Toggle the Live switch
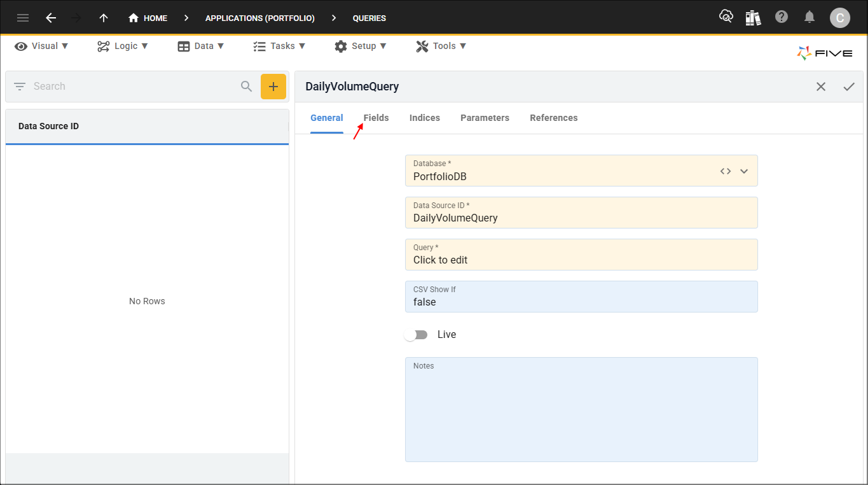 (x=417, y=335)
